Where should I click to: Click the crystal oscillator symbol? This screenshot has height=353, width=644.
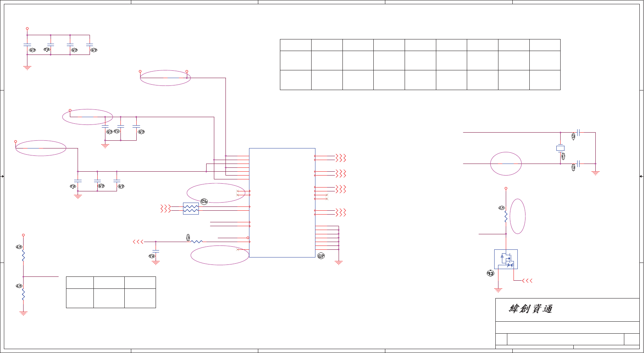pos(560,148)
